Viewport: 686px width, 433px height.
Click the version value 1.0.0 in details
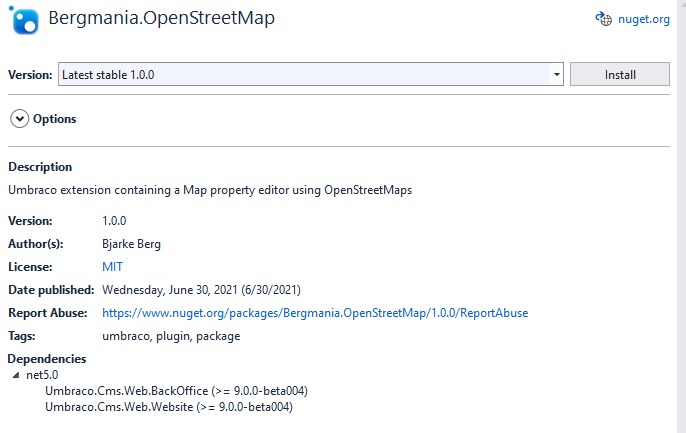(114, 221)
